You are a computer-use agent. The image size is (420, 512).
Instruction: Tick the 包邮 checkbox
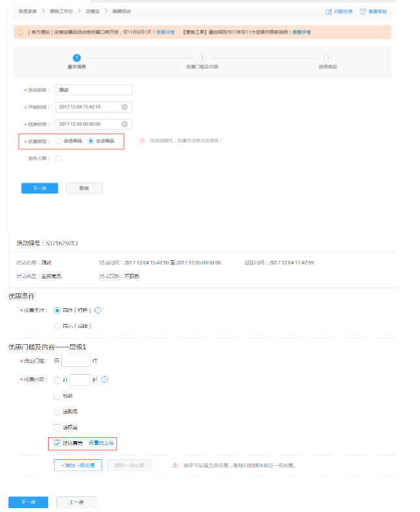click(x=57, y=396)
